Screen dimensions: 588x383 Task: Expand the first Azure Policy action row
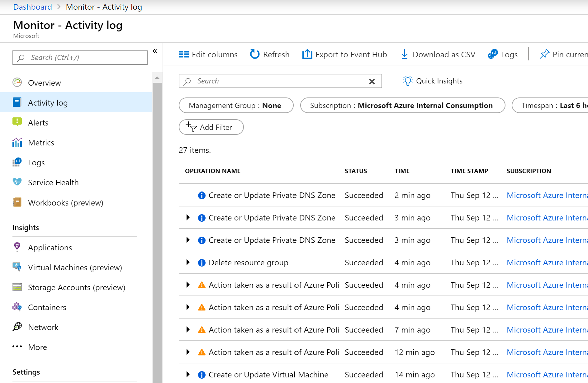[x=188, y=285]
